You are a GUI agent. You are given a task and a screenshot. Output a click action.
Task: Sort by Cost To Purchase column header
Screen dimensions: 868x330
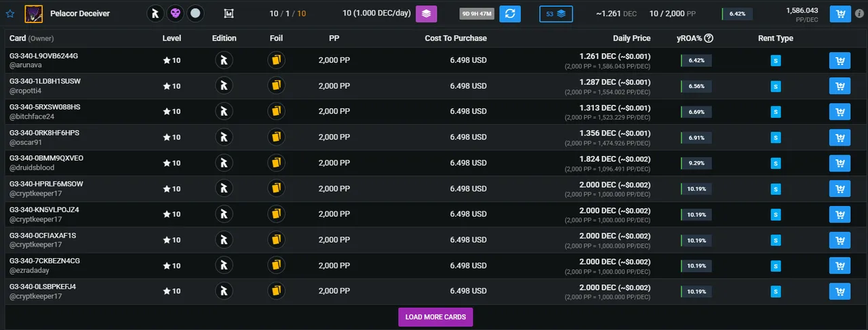[x=456, y=39]
